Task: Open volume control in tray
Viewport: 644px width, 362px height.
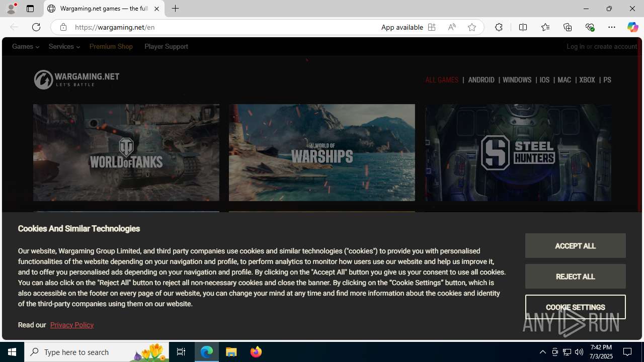Action: coord(579,352)
